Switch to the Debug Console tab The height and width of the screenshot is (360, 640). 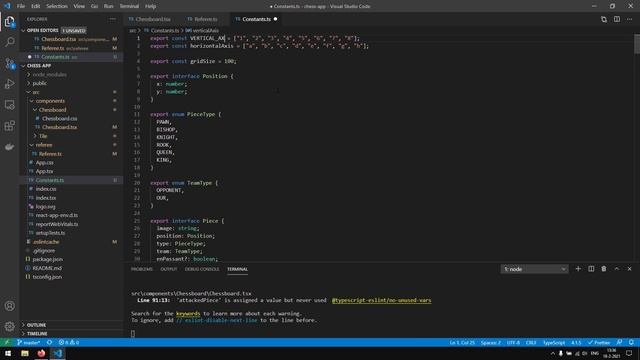pos(202,269)
